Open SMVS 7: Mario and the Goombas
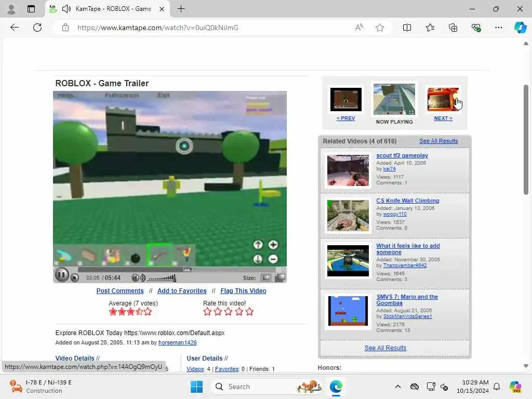The height and width of the screenshot is (399, 532). 407,300
